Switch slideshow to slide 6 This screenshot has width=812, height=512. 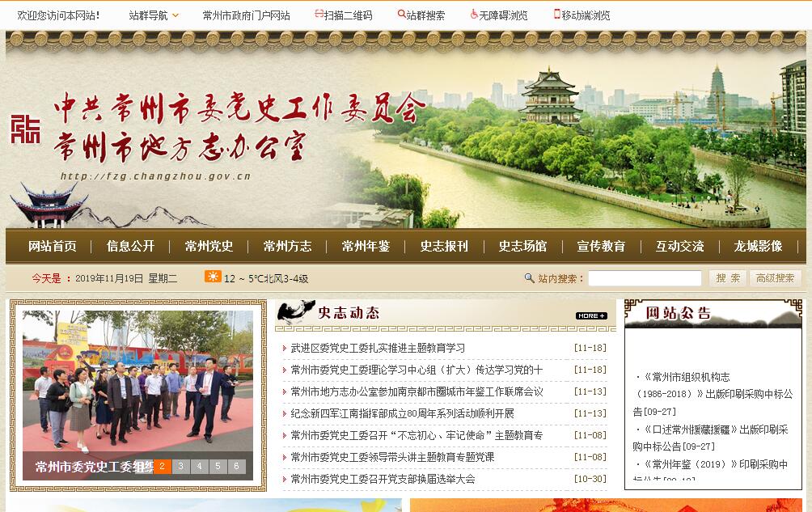pyautogui.click(x=237, y=466)
